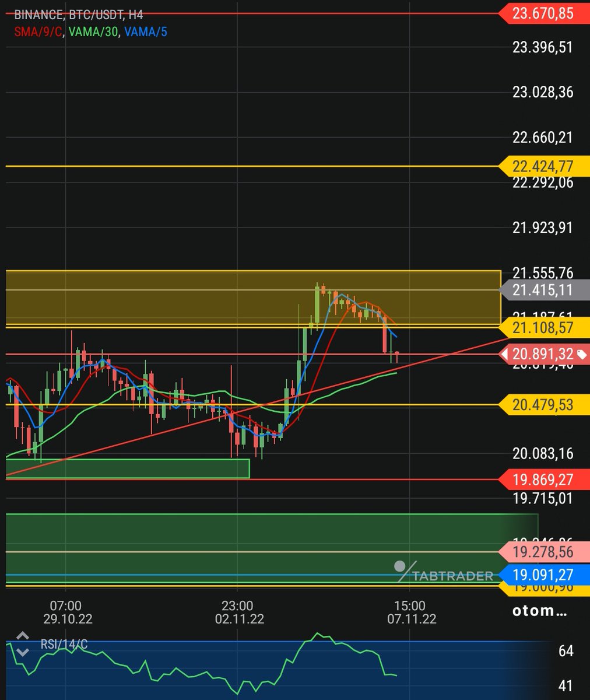
Task: Select the red 23.670,85 price level tag
Action: coord(545,13)
